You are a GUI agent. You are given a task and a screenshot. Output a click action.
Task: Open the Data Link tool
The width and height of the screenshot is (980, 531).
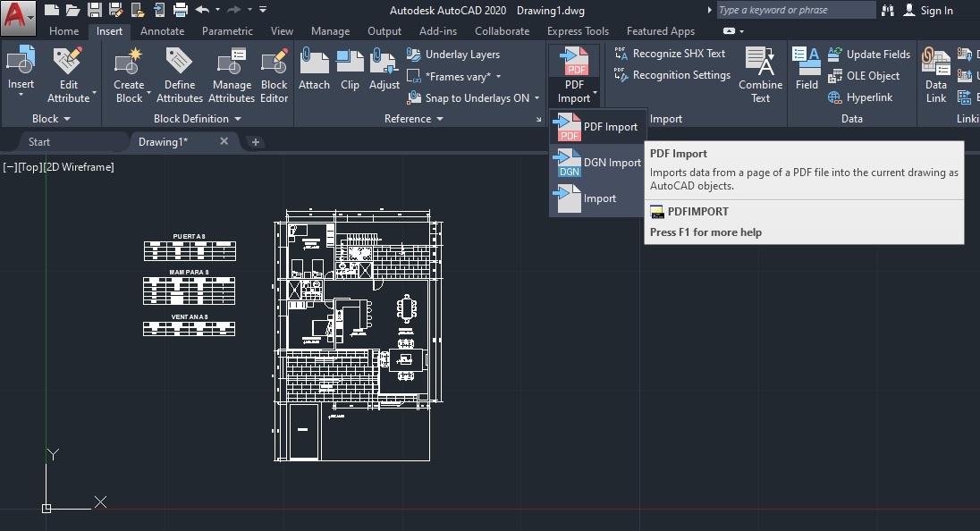point(935,76)
